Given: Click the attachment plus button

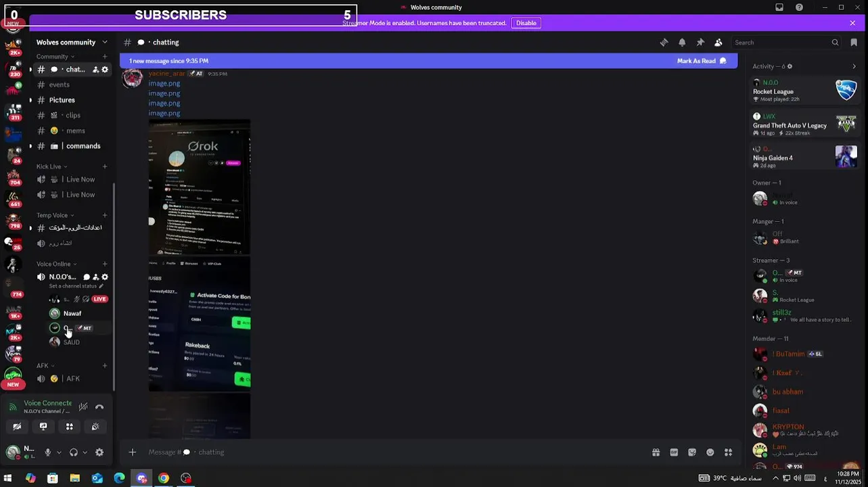Looking at the screenshot, I should point(133,452).
